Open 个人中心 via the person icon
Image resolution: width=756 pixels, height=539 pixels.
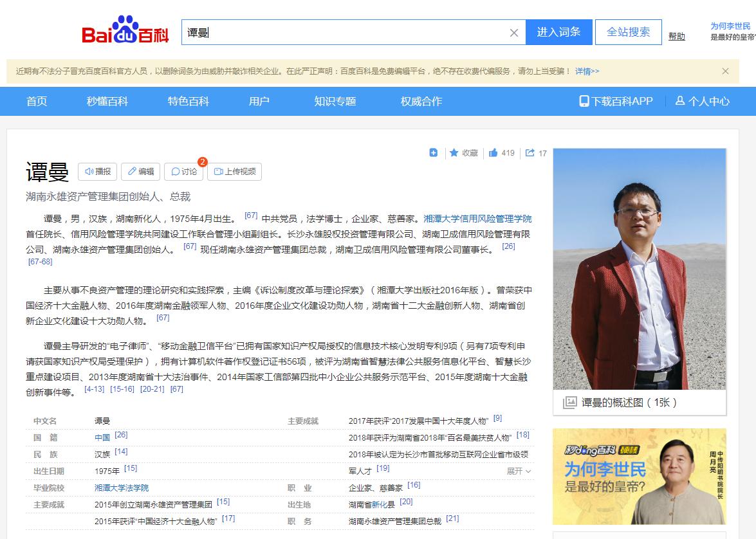679,101
